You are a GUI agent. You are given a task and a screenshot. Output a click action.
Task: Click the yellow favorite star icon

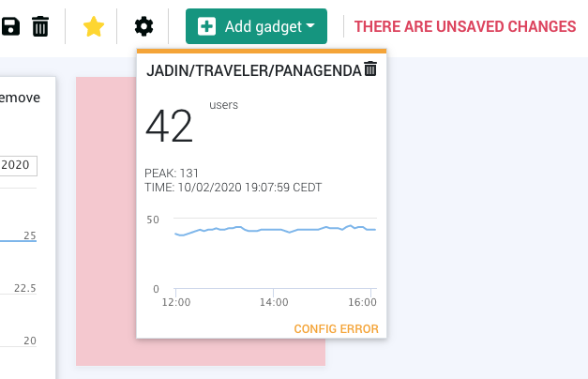click(93, 26)
